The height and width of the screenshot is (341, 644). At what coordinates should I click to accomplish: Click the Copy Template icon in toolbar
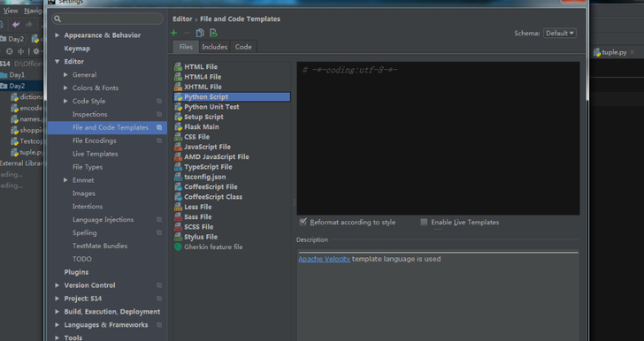pos(200,34)
